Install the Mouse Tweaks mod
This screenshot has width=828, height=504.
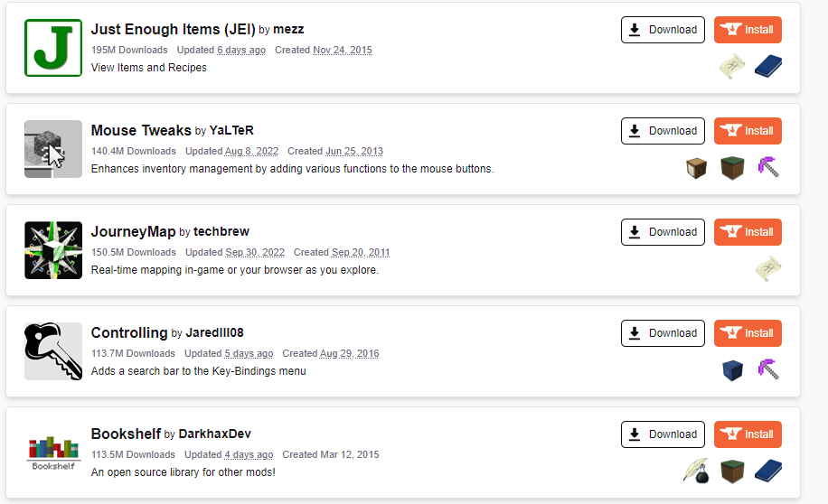click(x=748, y=131)
